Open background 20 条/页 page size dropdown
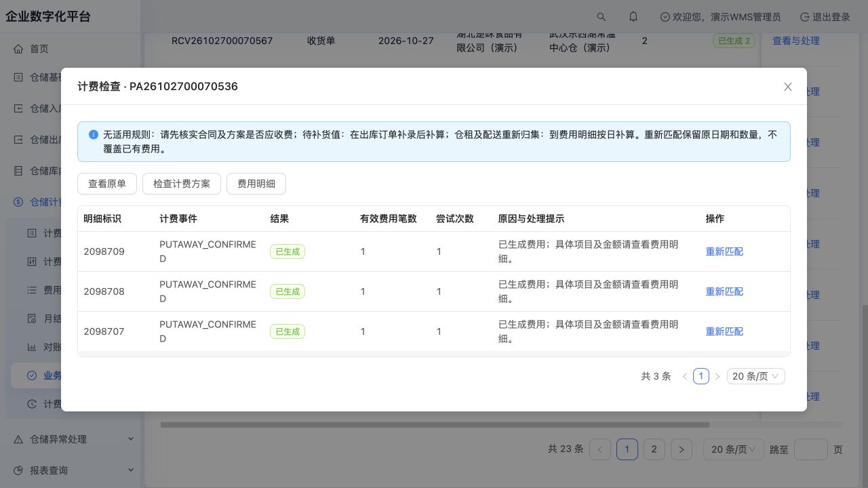Viewport: 868px width, 488px height. pos(733,449)
